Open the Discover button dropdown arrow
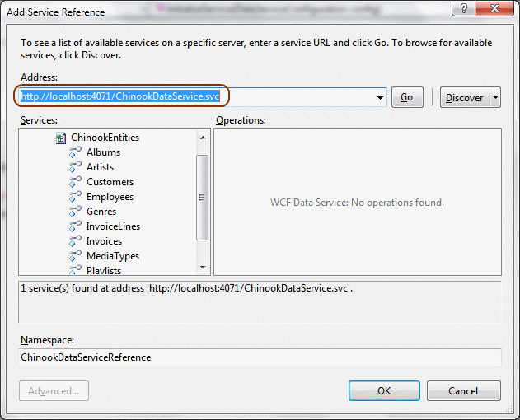 coord(495,97)
